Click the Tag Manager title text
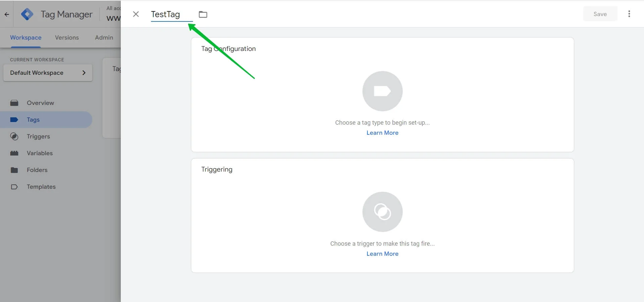This screenshot has width=644, height=302. (x=66, y=14)
